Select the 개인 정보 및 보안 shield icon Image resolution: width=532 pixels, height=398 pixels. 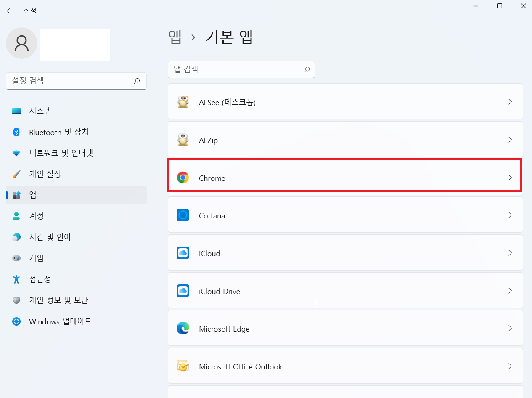16,300
